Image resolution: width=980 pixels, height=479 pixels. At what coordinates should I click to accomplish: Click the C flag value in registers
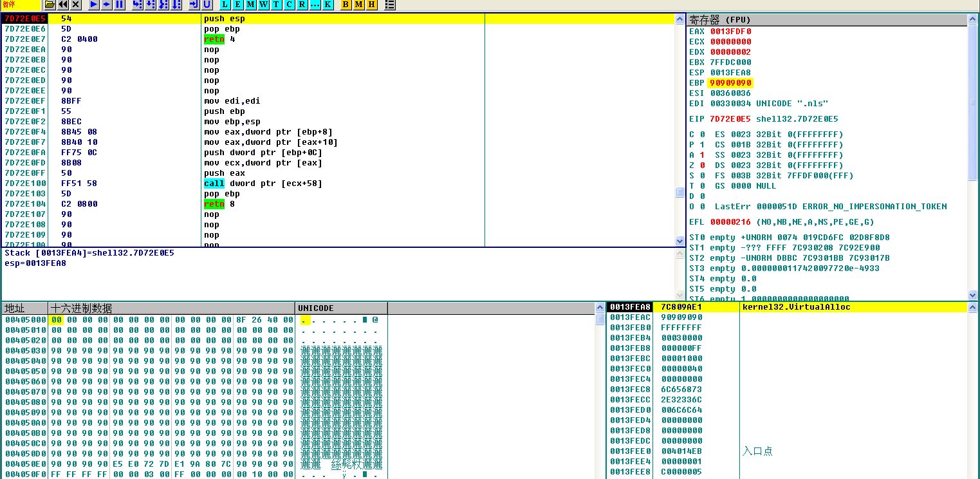(703, 135)
